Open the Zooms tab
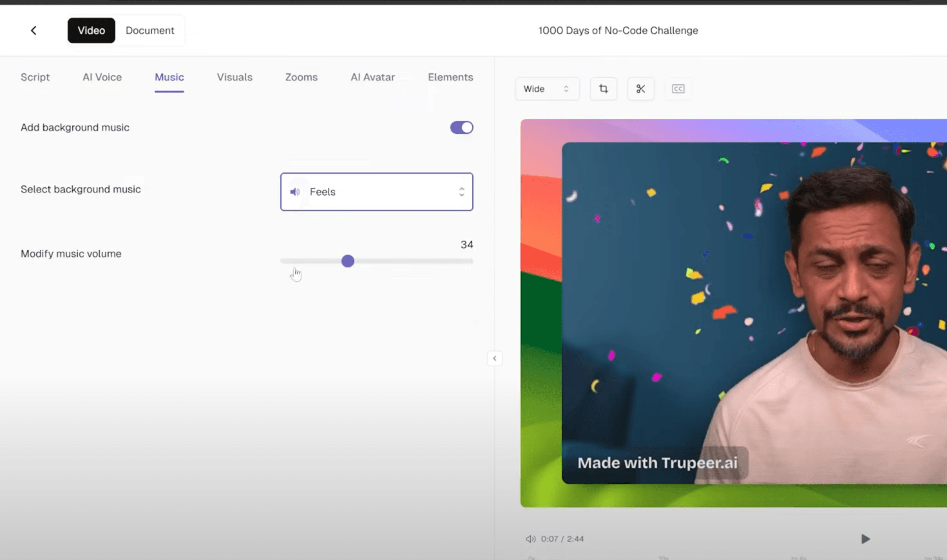This screenshot has height=560, width=947. pos(301,77)
